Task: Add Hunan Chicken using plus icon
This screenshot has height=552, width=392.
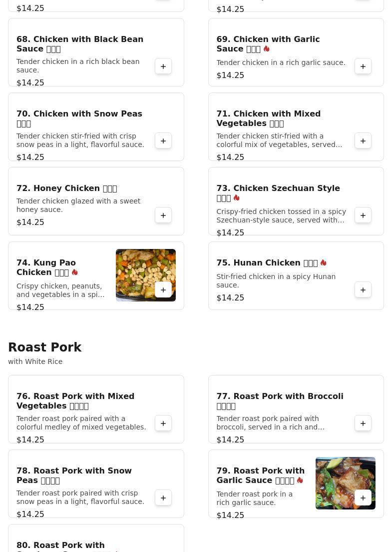Action: (363, 289)
